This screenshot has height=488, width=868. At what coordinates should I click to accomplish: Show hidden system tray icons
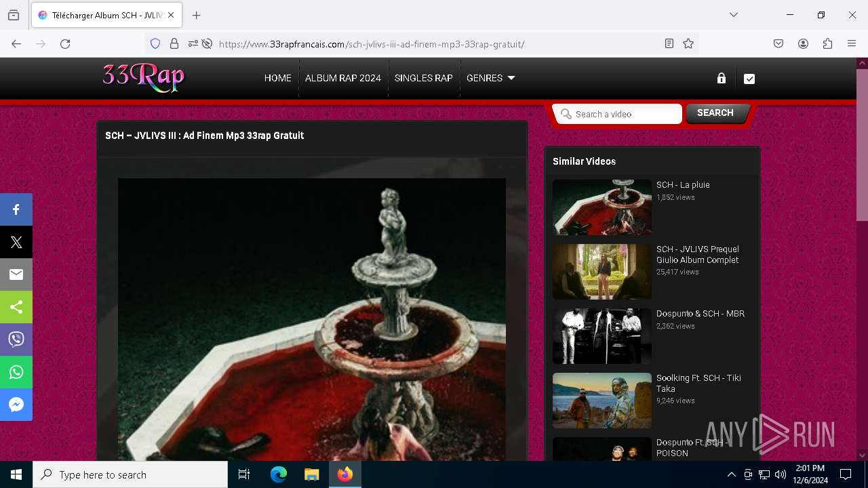pos(731,474)
